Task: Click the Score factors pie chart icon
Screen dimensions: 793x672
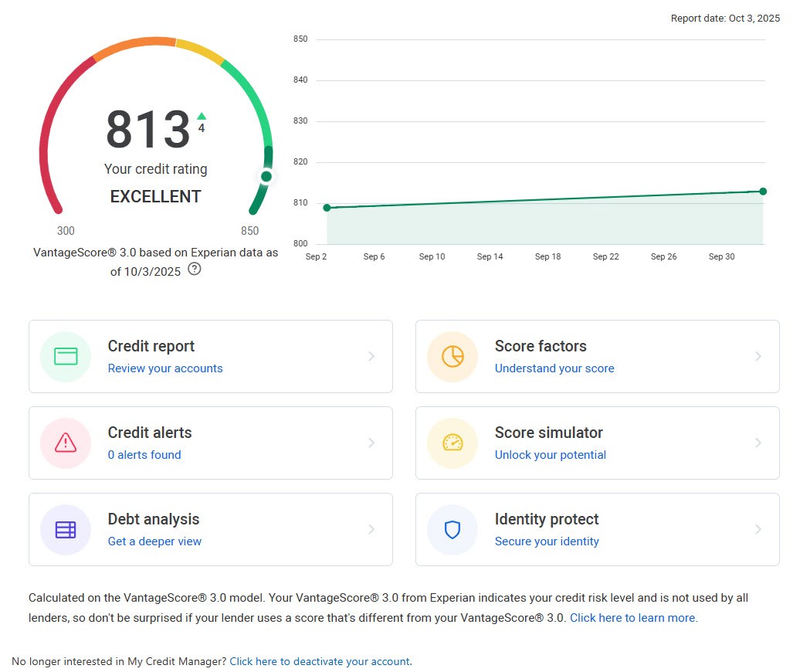Action: tap(452, 356)
